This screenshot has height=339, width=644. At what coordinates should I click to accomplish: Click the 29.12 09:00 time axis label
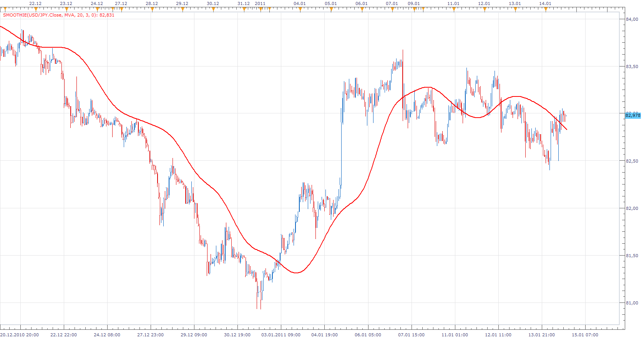click(194, 335)
